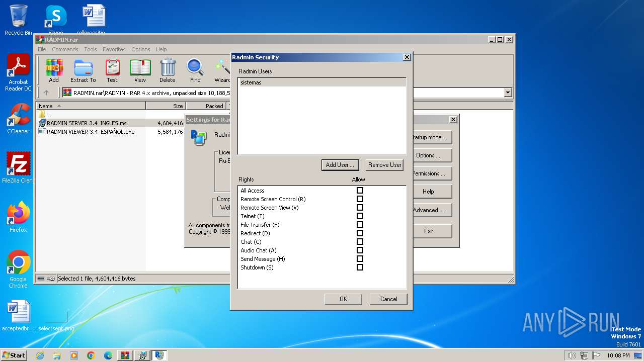
Task: Click the Test archive toolbar icon
Action: tap(112, 70)
